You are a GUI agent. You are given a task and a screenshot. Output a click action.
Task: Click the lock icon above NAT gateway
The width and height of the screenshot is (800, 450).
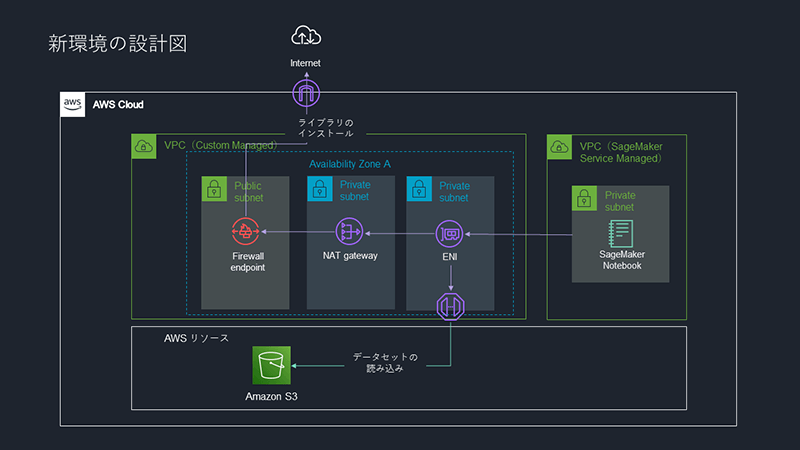[320, 189]
